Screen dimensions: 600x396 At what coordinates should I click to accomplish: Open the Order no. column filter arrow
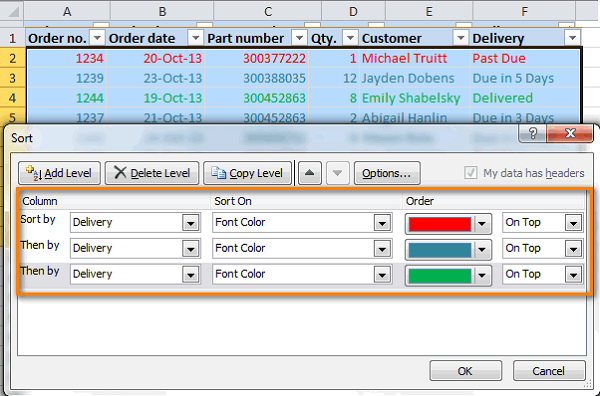pyautogui.click(x=97, y=38)
